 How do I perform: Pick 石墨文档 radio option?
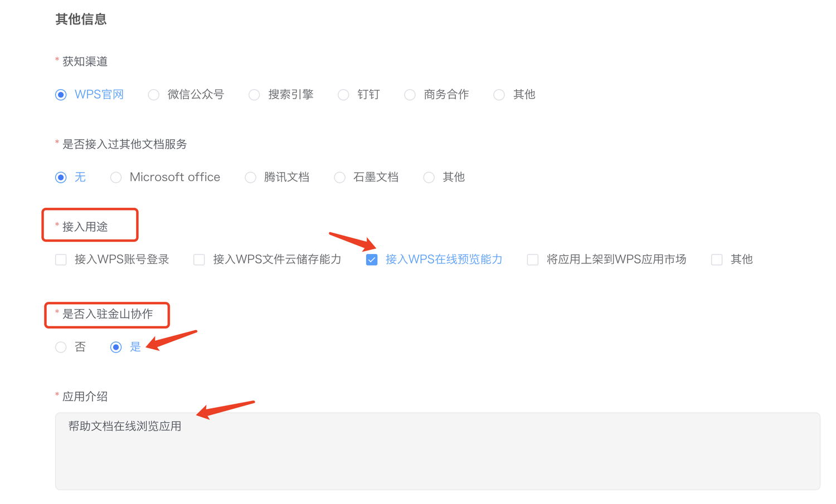pos(339,178)
